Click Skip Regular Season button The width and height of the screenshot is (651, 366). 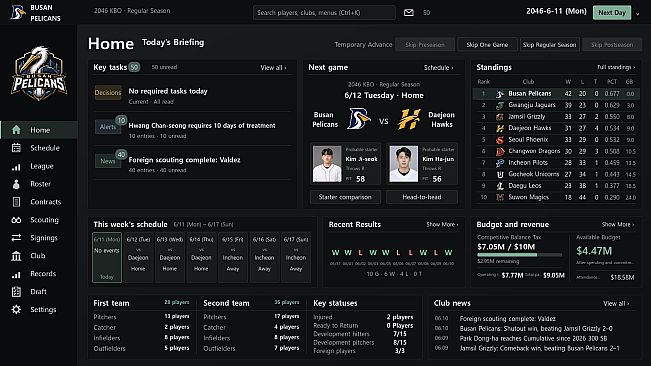pos(549,44)
